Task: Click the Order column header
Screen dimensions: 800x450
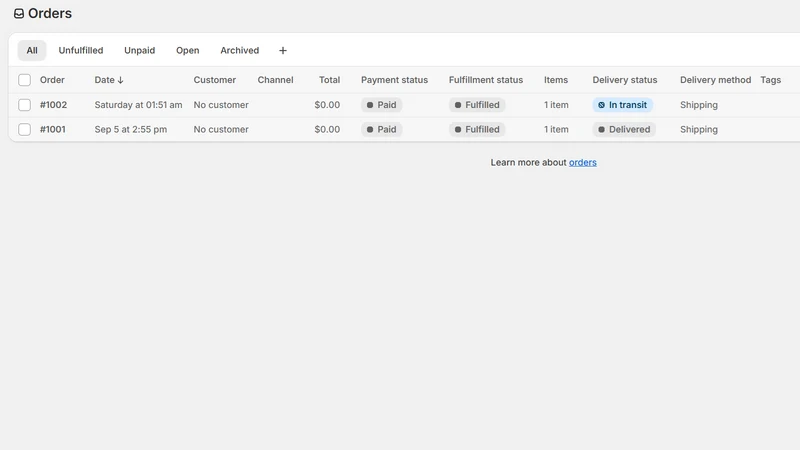Action: tap(52, 80)
